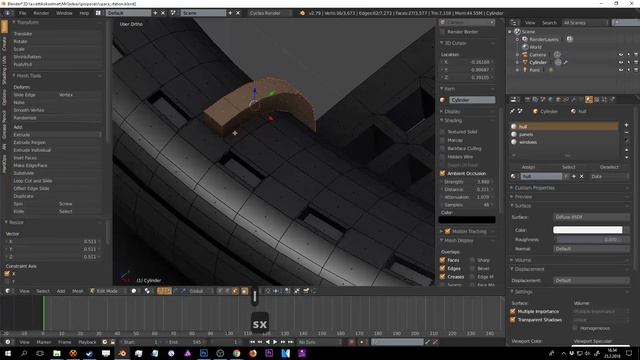640x360 pixels.
Task: Click the material Select button
Action: point(568,167)
